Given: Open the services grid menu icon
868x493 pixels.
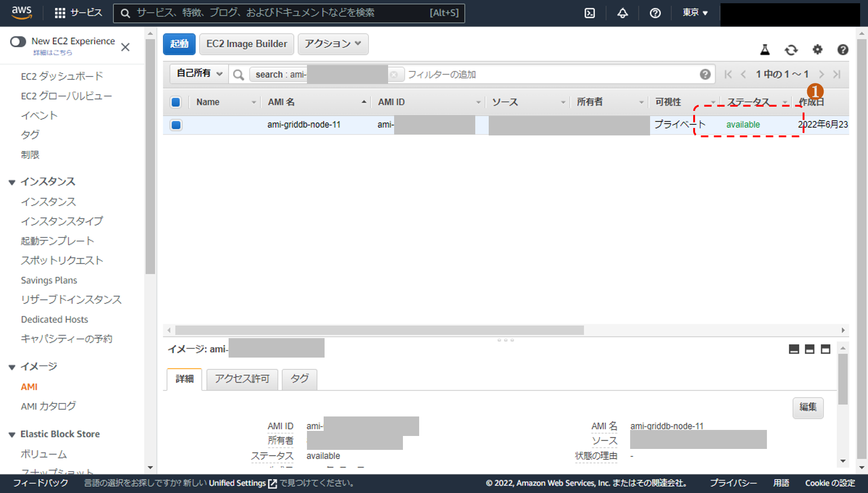Looking at the screenshot, I should (x=60, y=13).
